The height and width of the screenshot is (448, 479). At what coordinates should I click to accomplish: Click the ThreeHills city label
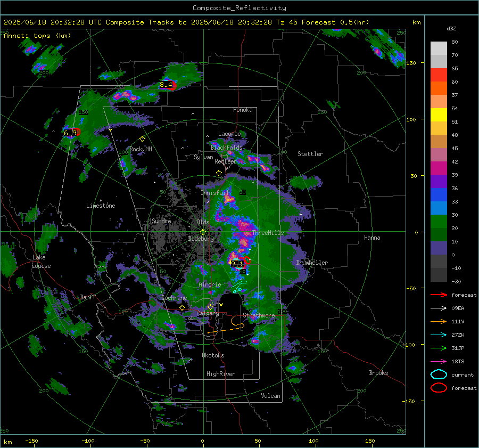pos(268,233)
